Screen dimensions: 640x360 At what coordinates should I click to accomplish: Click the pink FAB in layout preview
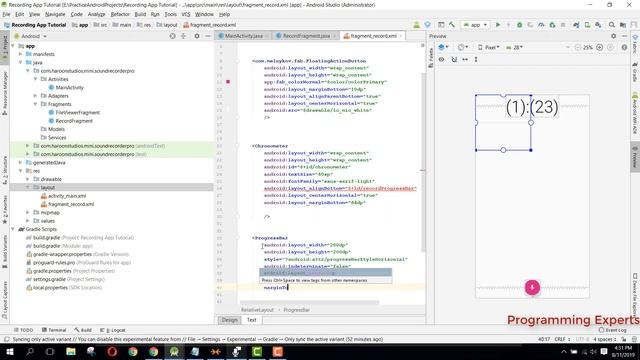pyautogui.click(x=532, y=287)
